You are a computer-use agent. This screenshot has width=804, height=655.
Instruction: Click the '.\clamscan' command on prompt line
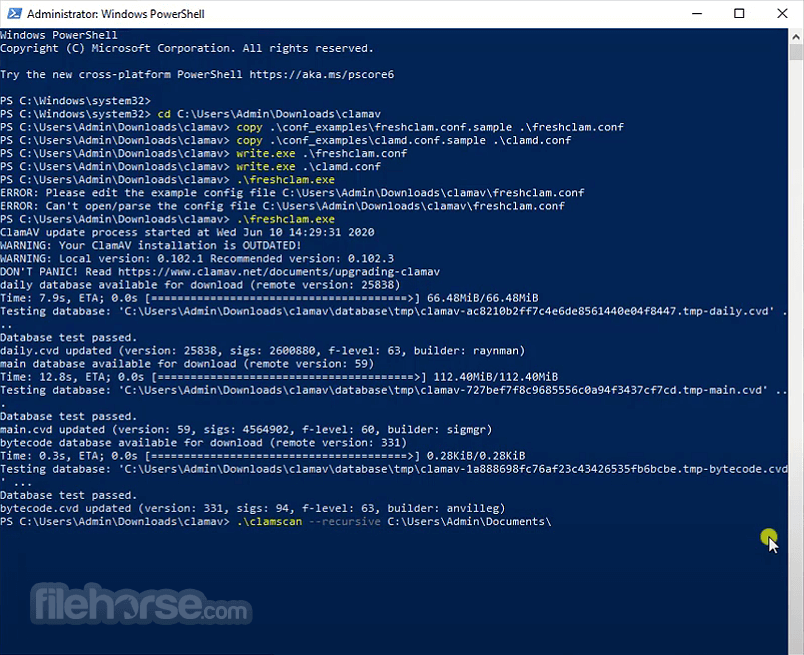[x=269, y=522]
